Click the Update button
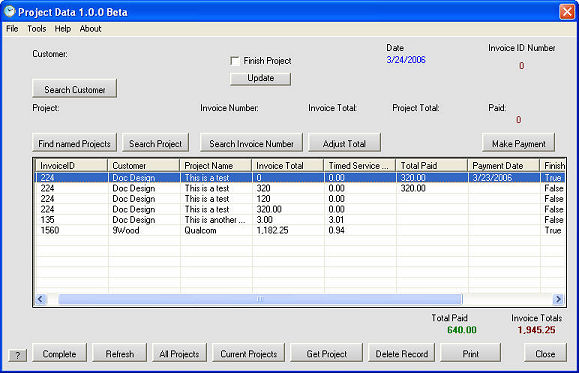 point(260,78)
